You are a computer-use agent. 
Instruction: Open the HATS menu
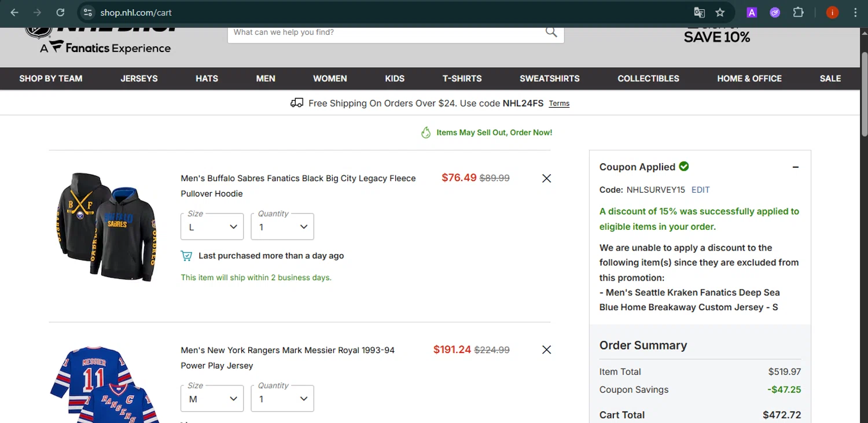click(207, 79)
